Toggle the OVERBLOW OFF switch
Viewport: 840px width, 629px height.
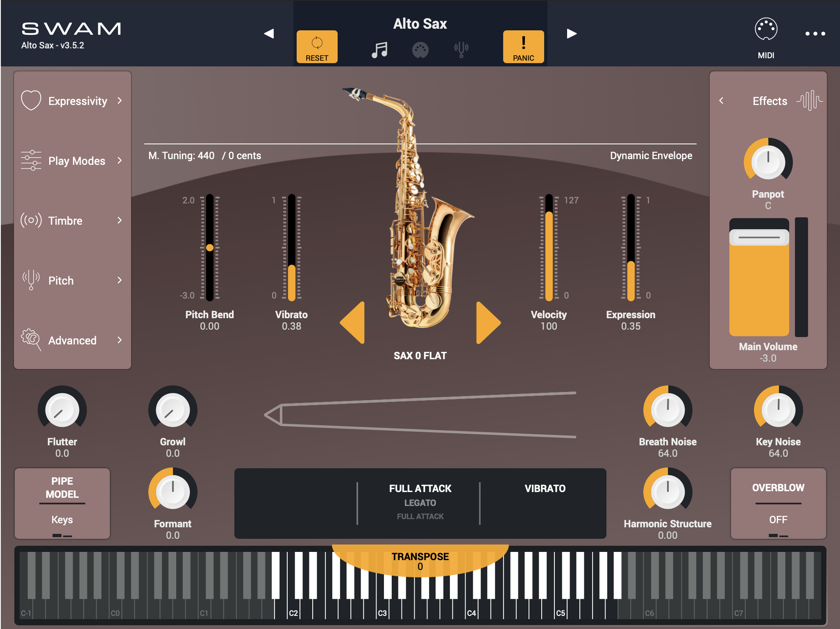(x=778, y=504)
